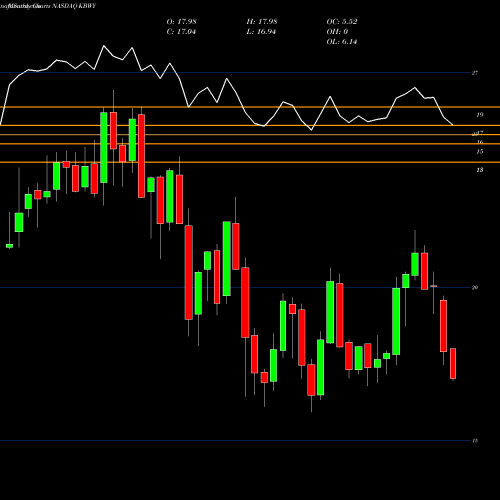The width and height of the screenshot is (500, 500).
Task: Select the OC: 5.52 reading
Action: pos(342,22)
